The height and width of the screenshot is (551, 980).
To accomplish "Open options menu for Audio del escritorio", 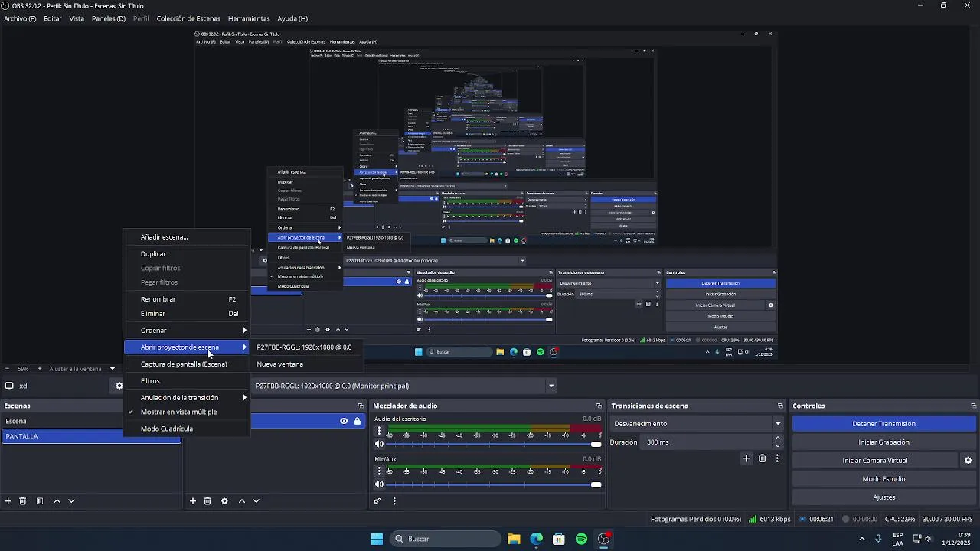I will click(x=379, y=431).
